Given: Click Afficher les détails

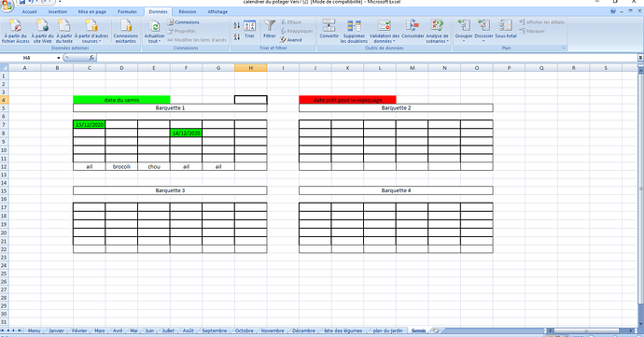Looking at the screenshot, I should [x=541, y=22].
